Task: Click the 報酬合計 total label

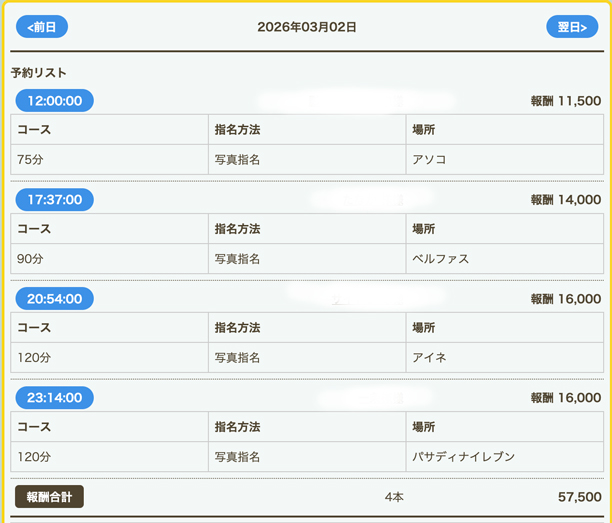Action: pyautogui.click(x=49, y=497)
